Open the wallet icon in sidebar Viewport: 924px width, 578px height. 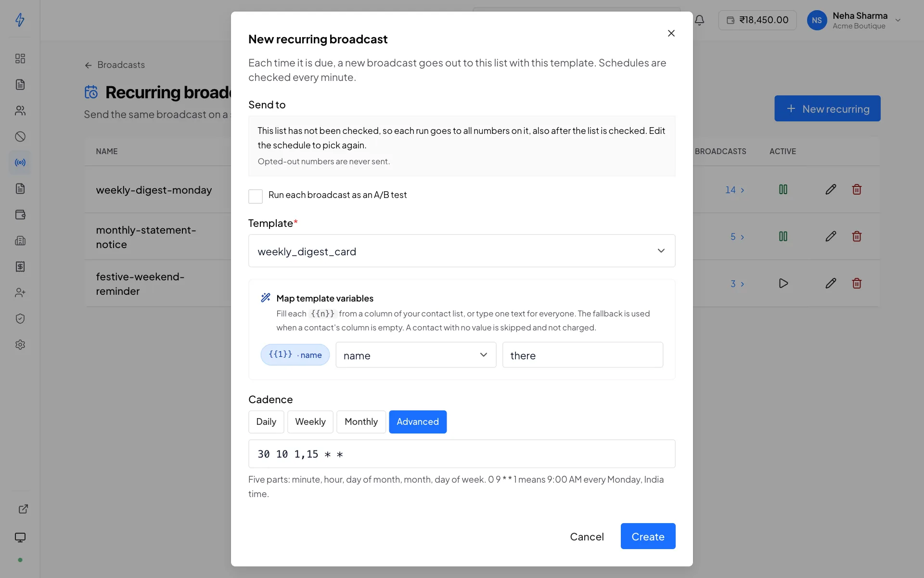tap(20, 215)
